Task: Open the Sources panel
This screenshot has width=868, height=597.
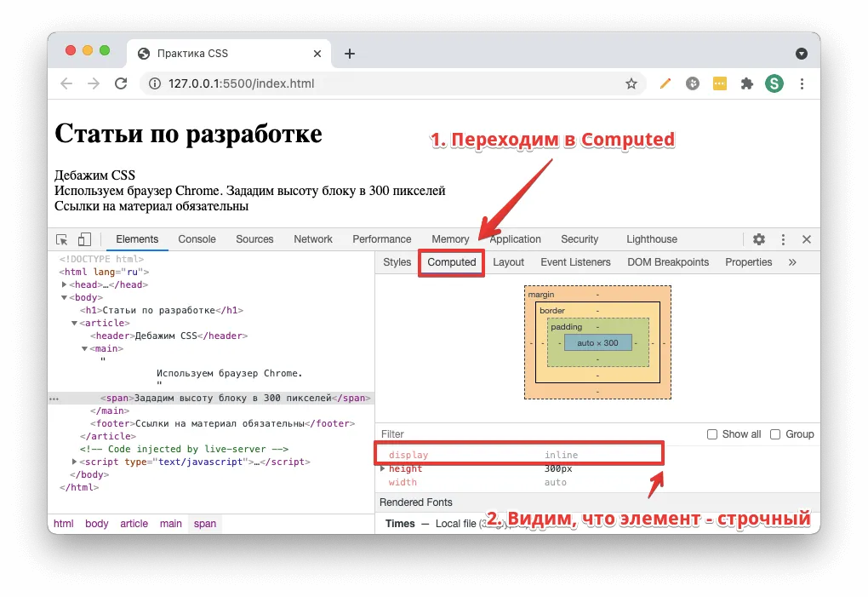Action: click(x=254, y=239)
